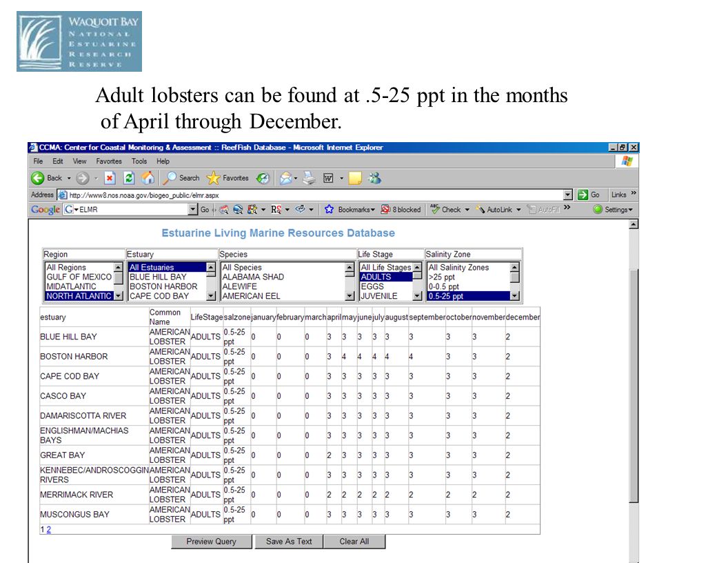Expand the Links toolbar chevron

(x=634, y=192)
